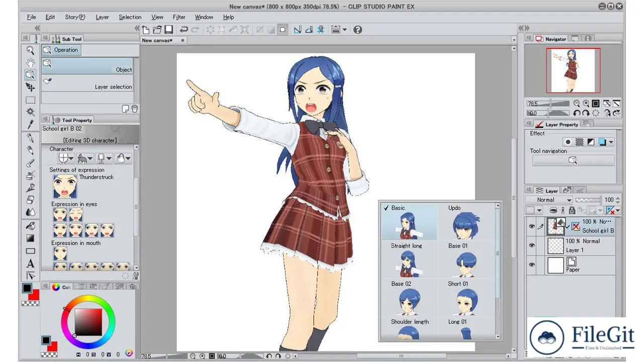Save the canvas with toolbar icon
The height and width of the screenshot is (362, 644).
169,30
